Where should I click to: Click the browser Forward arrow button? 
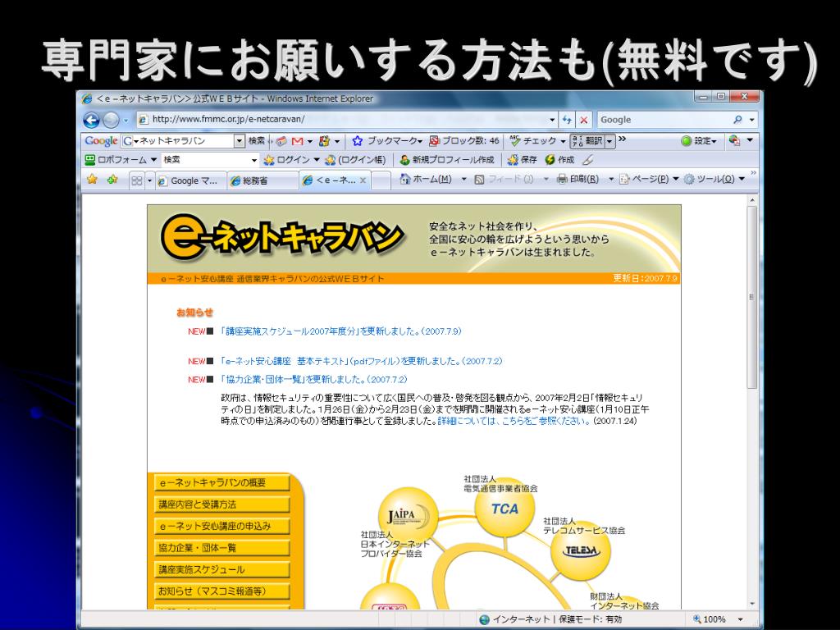[111, 120]
